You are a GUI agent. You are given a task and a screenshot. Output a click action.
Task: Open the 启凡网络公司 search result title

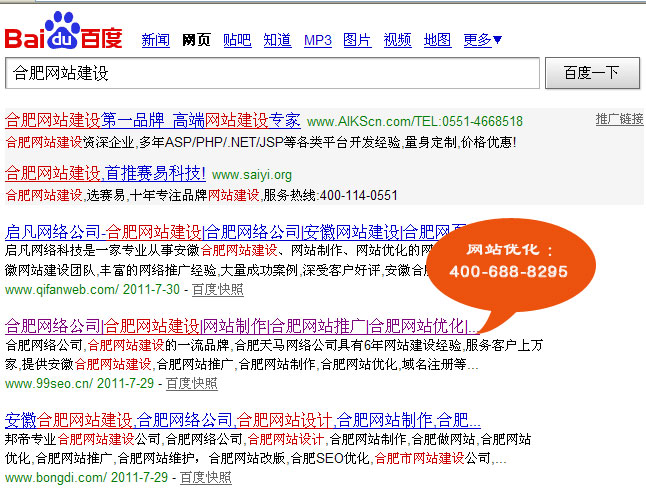[236, 232]
